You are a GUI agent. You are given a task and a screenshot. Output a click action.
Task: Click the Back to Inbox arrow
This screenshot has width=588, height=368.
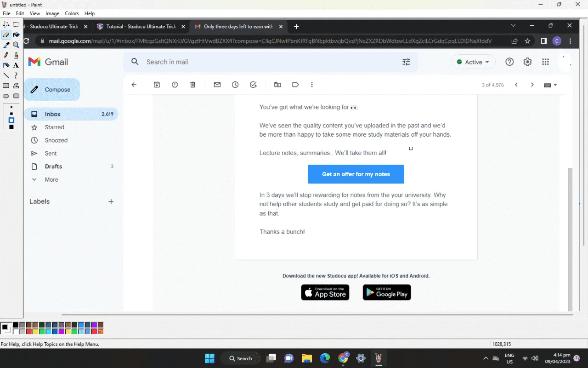coord(134,85)
